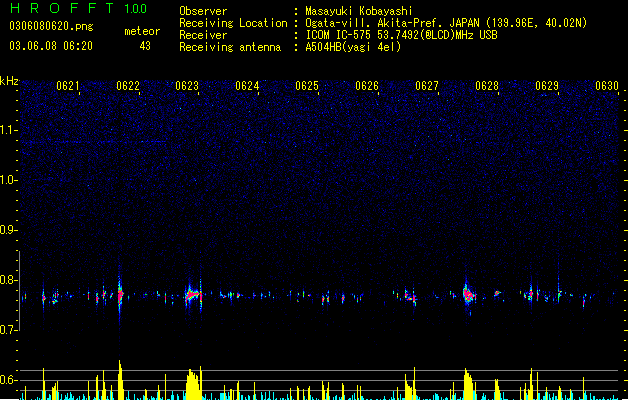
Task: Click the 0621 time marker
Action: tap(68, 86)
